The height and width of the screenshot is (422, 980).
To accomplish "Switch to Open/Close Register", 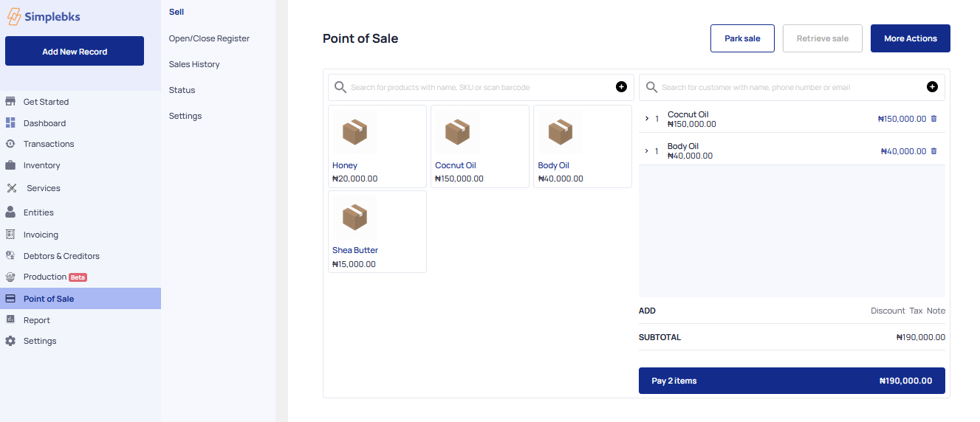I will pyautogui.click(x=209, y=38).
